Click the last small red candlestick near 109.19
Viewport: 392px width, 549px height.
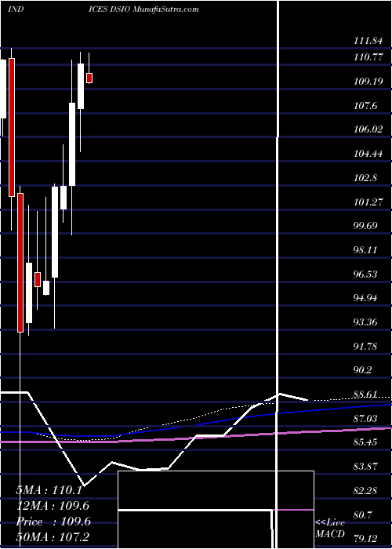pos(89,78)
